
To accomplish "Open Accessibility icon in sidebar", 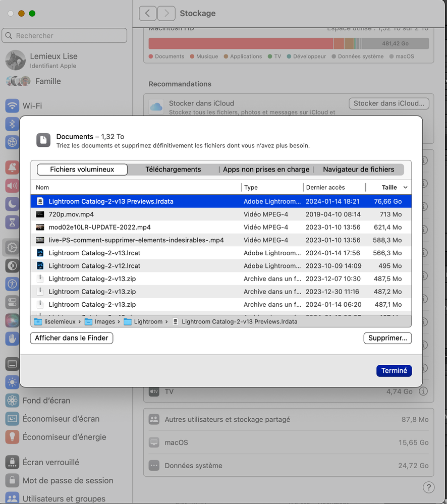I will [x=12, y=284].
